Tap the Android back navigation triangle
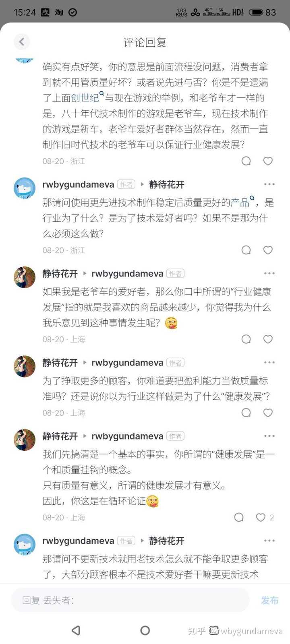Image resolution: width=290 pixels, height=644 pixels. 76,630
